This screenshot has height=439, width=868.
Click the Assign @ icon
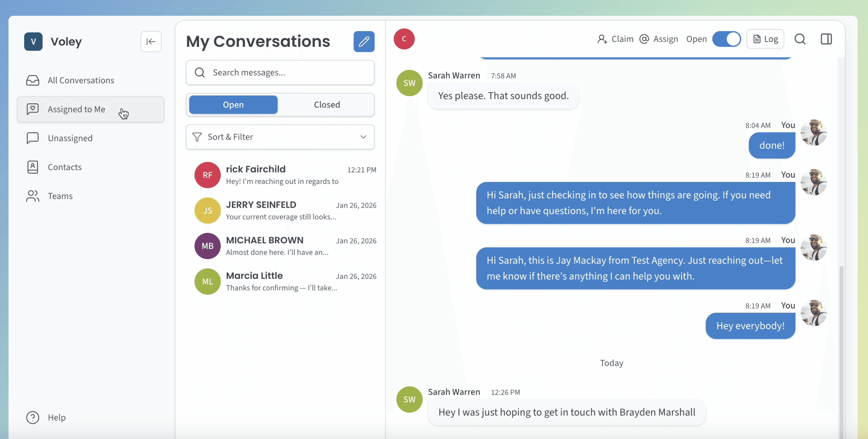tap(644, 39)
